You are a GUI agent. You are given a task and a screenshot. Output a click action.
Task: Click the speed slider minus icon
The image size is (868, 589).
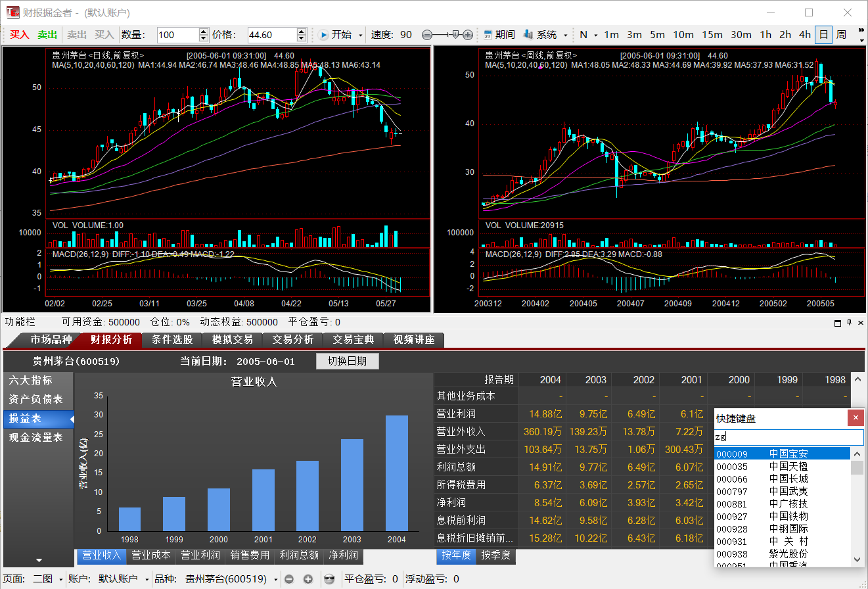(x=427, y=35)
